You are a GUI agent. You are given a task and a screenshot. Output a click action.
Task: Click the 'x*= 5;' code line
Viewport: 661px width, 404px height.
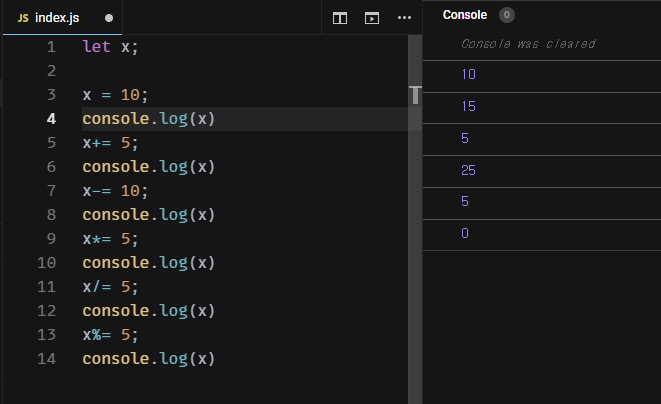click(110, 239)
